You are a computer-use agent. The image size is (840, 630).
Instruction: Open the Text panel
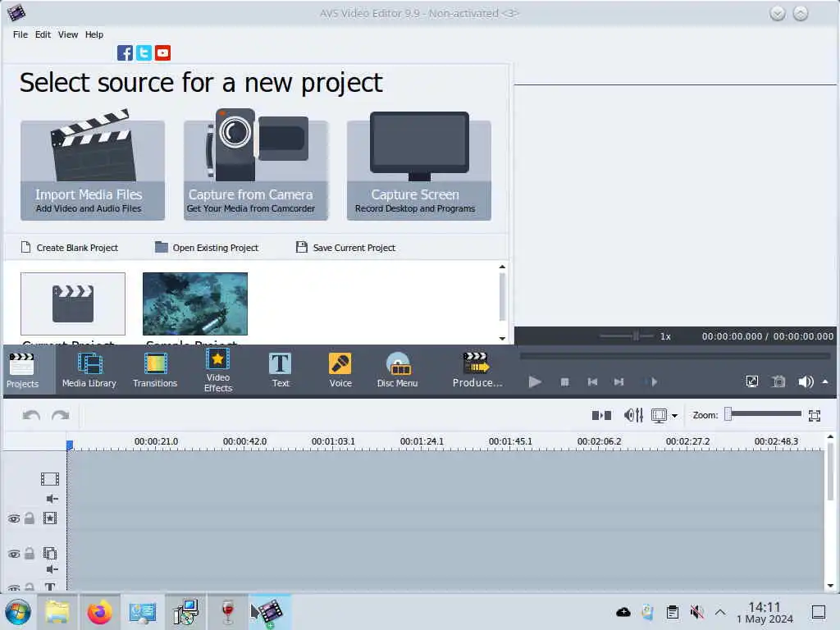281,371
